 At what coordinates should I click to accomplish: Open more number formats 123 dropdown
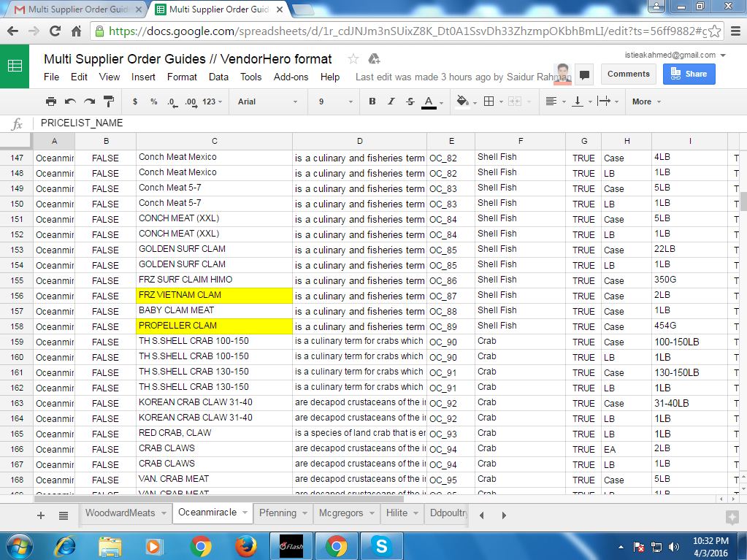(212, 101)
